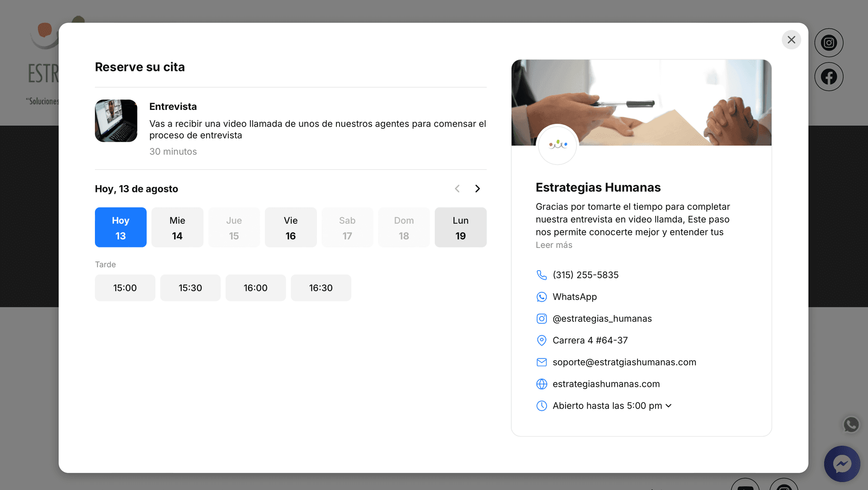Click the Estrategias Humanas round logo avatar
The image size is (868, 490).
(x=557, y=145)
